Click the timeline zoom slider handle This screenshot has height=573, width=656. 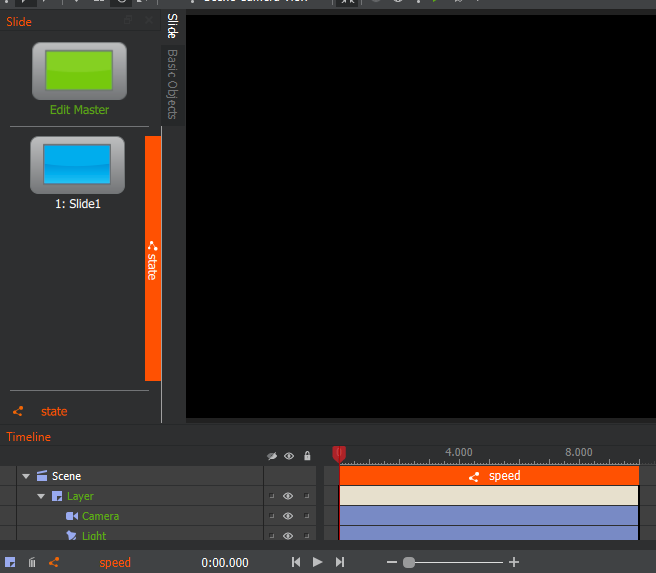click(408, 563)
